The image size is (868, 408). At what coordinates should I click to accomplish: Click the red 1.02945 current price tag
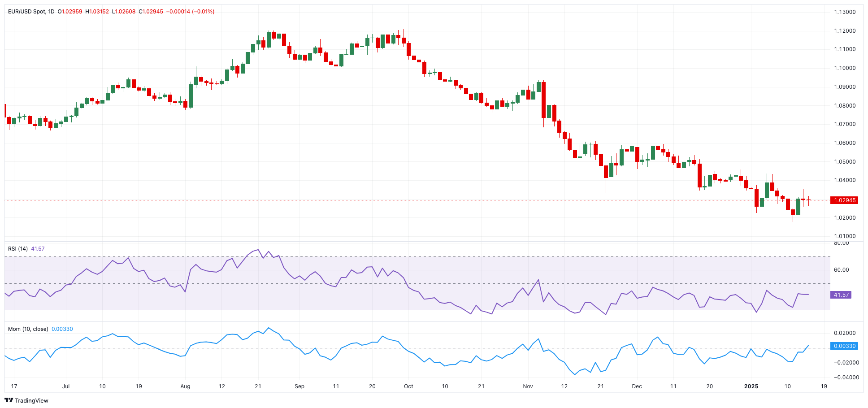[844, 200]
